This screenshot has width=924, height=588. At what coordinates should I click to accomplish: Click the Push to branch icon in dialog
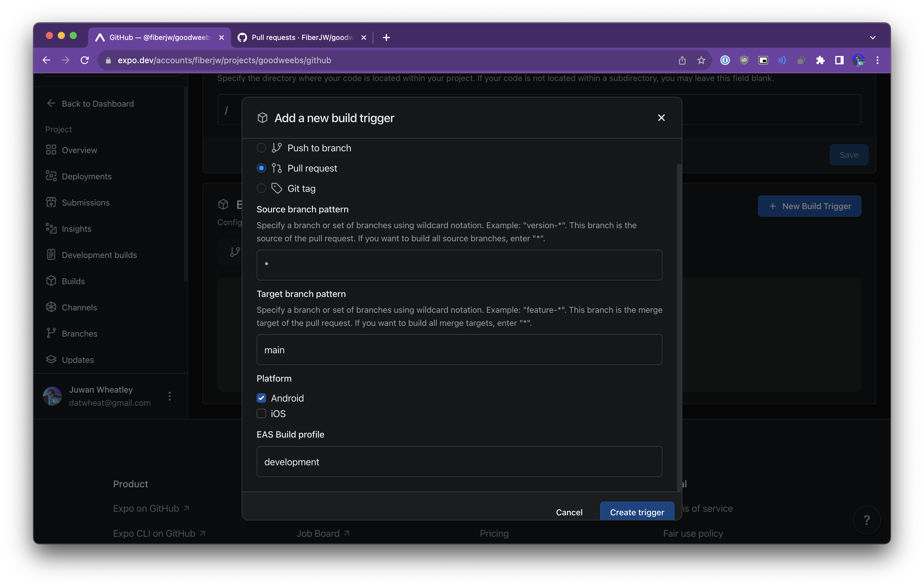click(277, 148)
